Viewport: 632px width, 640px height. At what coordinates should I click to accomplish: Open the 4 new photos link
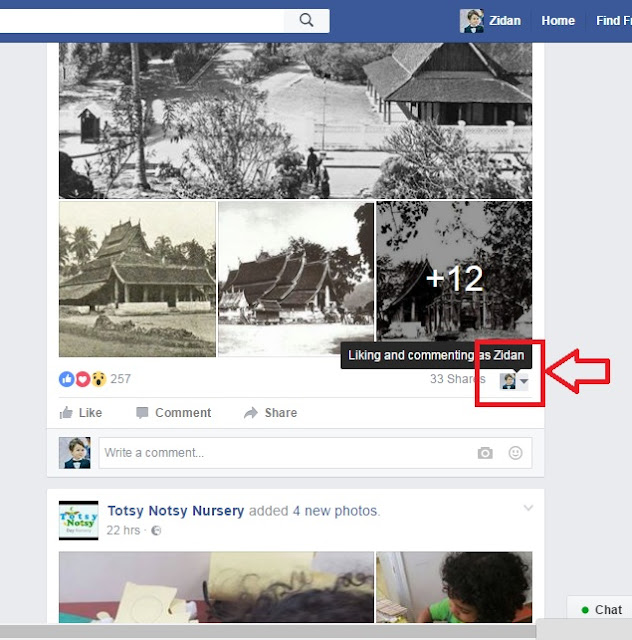(336, 511)
